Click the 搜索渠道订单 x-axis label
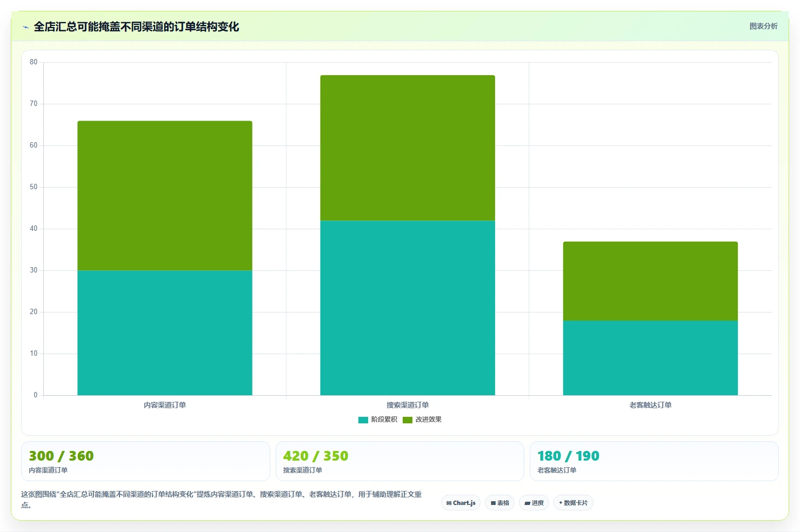The width and height of the screenshot is (800, 532). (x=408, y=405)
